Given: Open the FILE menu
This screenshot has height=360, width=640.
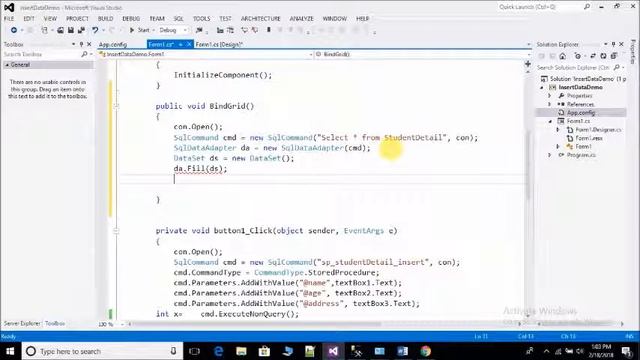Looking at the screenshot, I should coord(9,19).
